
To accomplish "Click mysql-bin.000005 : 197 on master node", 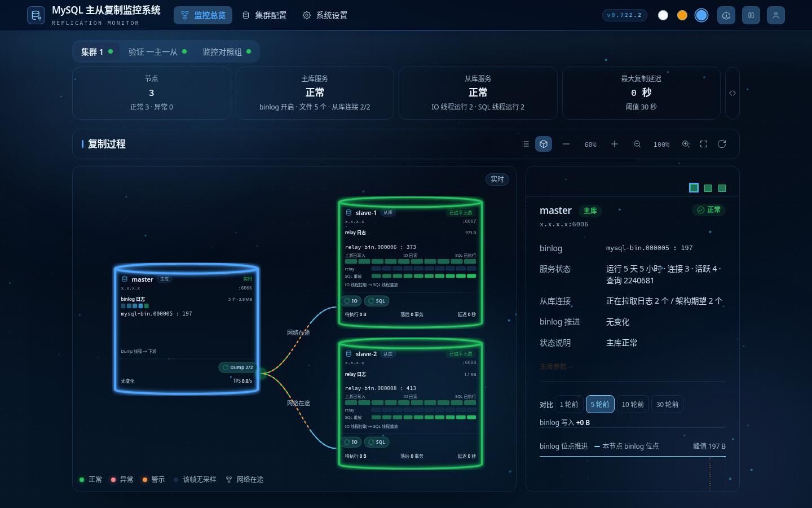I will click(156, 314).
